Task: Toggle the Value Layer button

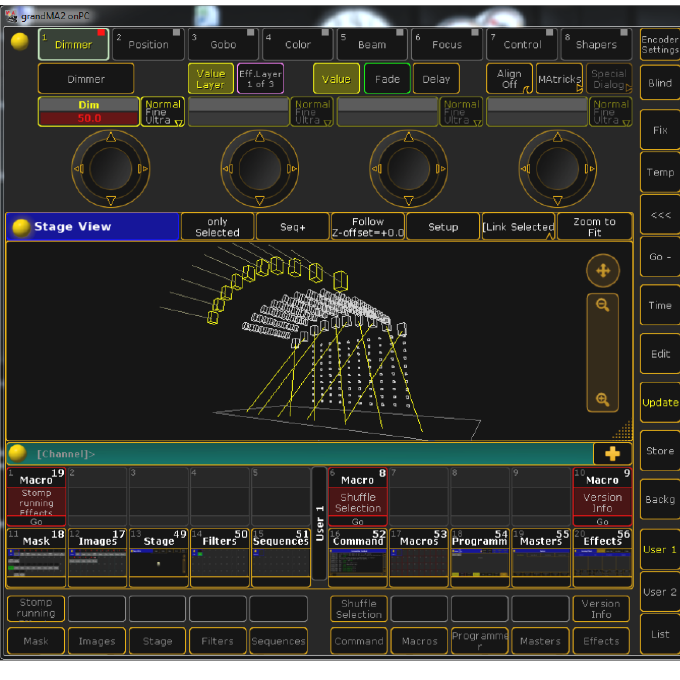Action: tap(210, 79)
